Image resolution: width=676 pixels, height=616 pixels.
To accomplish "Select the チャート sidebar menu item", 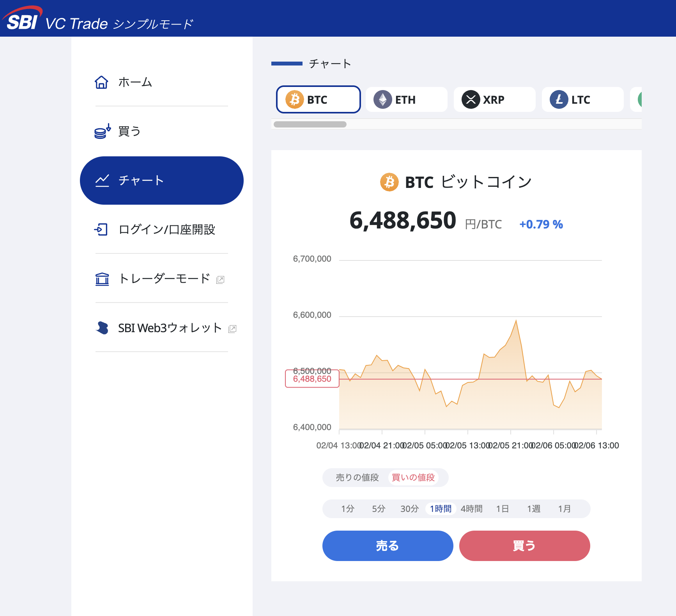I will tap(162, 181).
